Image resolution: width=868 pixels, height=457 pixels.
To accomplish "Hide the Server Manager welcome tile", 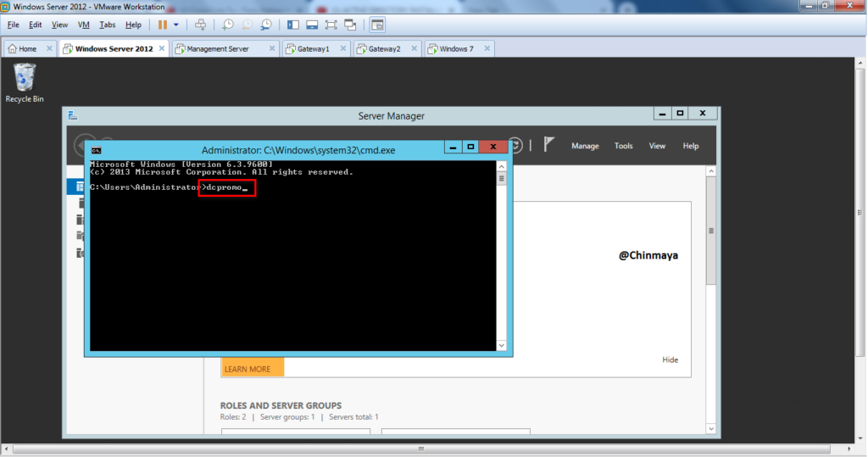I will click(x=670, y=359).
